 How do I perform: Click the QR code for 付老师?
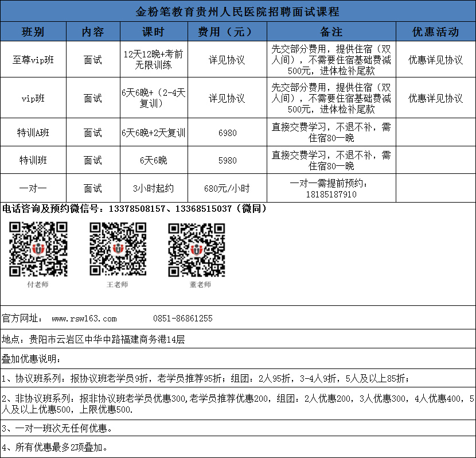(x=38, y=249)
